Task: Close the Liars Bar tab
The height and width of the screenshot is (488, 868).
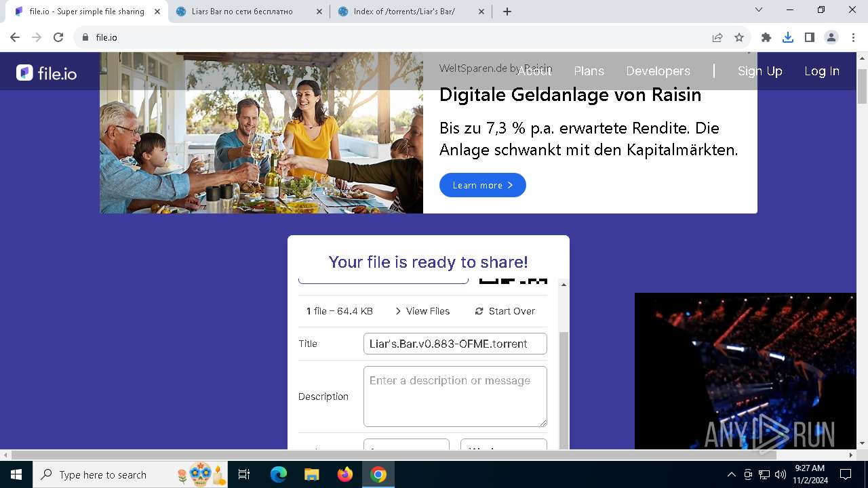Action: tap(319, 12)
